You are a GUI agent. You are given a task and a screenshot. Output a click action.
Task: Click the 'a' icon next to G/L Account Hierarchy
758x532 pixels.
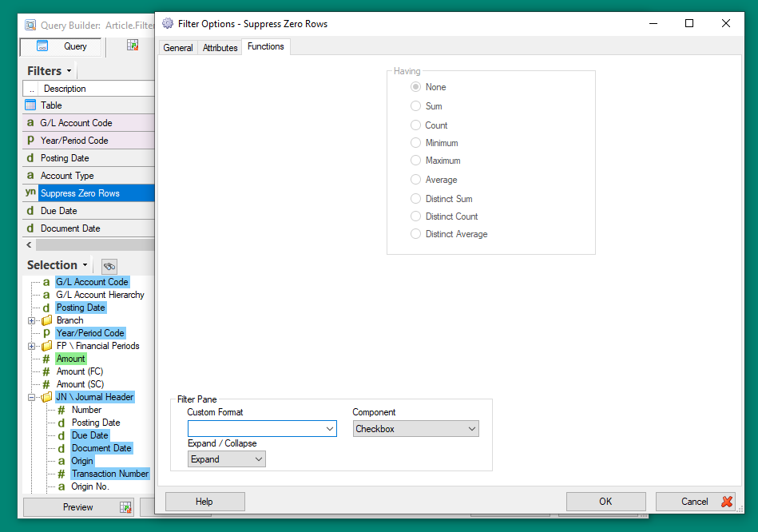tap(46, 295)
